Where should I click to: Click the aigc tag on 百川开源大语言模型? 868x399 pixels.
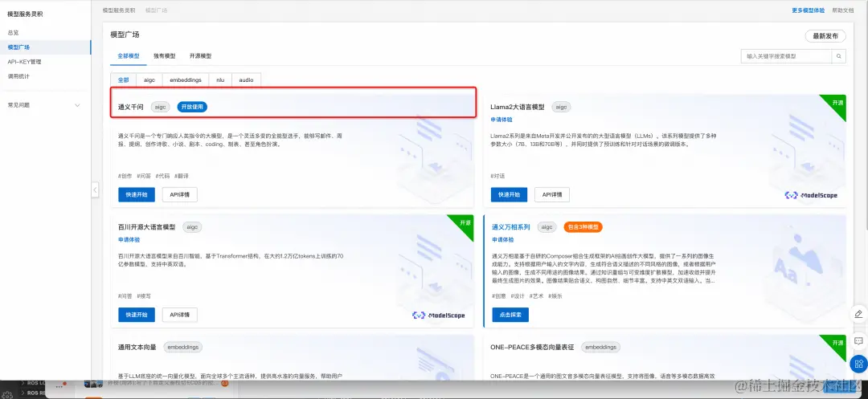(x=192, y=227)
